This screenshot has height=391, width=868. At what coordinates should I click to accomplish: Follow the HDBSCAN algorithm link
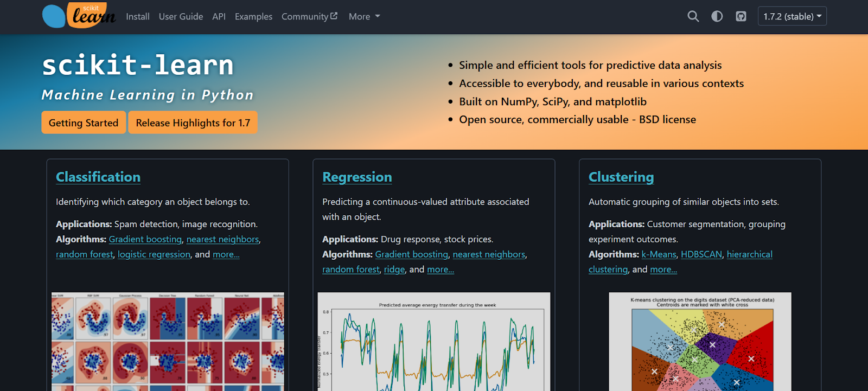(701, 254)
